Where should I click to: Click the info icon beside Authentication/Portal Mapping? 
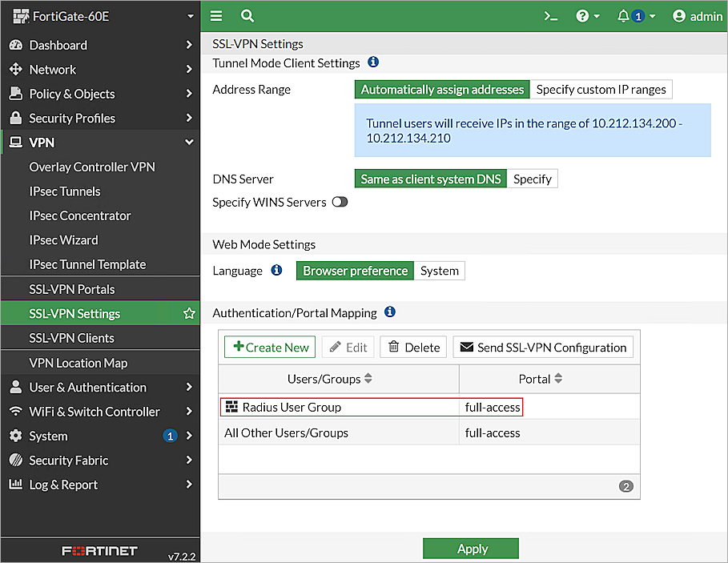(390, 312)
